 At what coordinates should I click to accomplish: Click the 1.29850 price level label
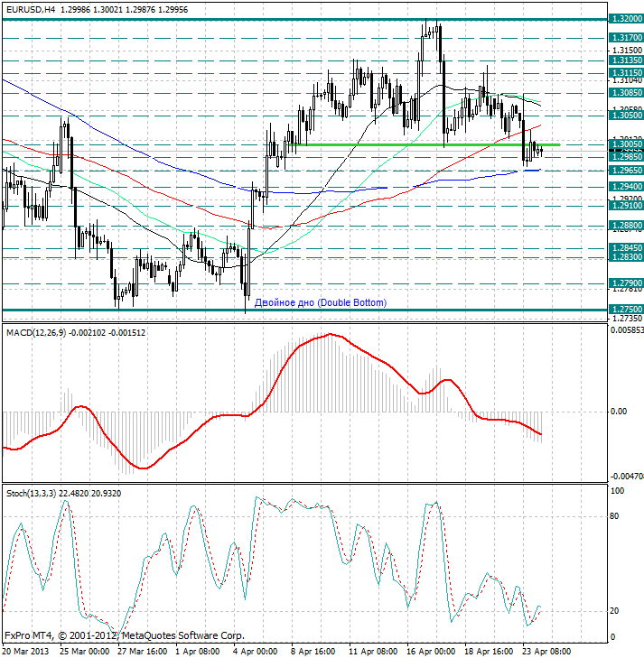626,157
